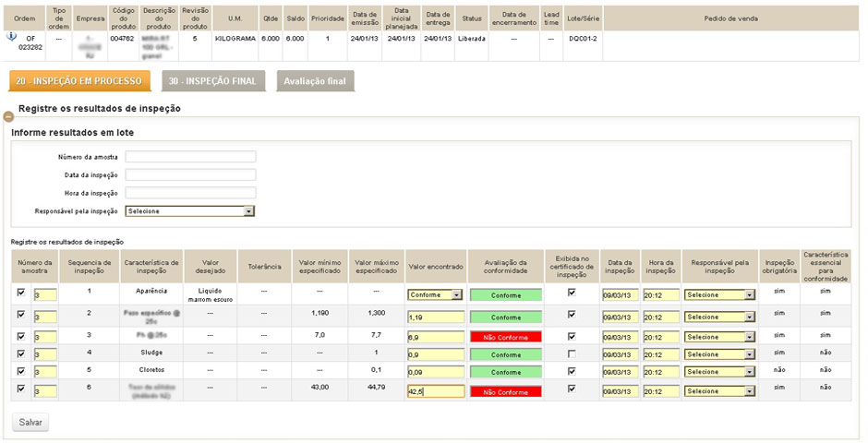Collapse the Registre os resultados de inspeção section
Image resolution: width=868 pixels, height=443 pixels.
8,116
